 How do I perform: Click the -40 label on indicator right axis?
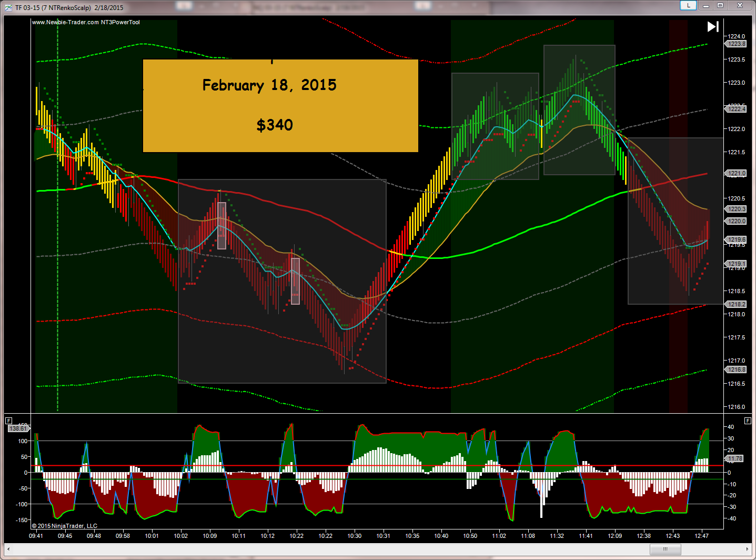tap(731, 518)
